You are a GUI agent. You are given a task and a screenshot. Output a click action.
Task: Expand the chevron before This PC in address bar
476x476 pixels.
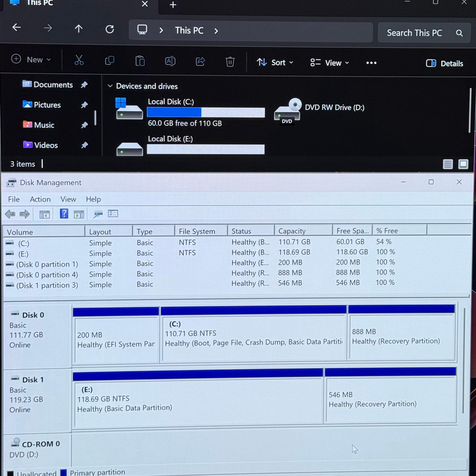[x=161, y=30]
